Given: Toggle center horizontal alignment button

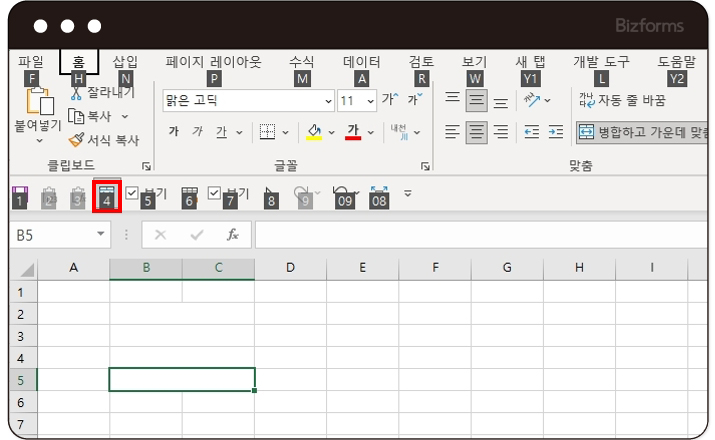Looking at the screenshot, I should click(477, 132).
